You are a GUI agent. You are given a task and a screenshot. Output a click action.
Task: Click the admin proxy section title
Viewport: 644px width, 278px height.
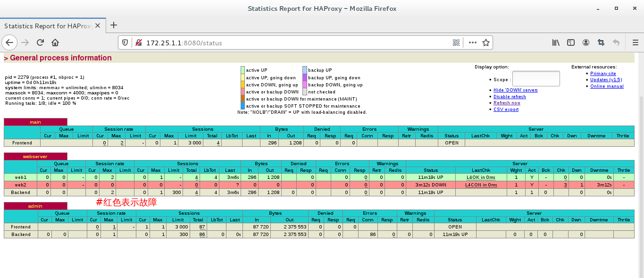35,205
